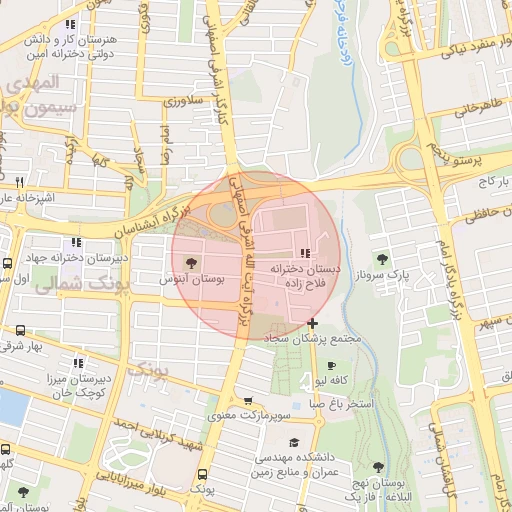
Task: Click the سلاورزی street label
Action: click(x=183, y=101)
